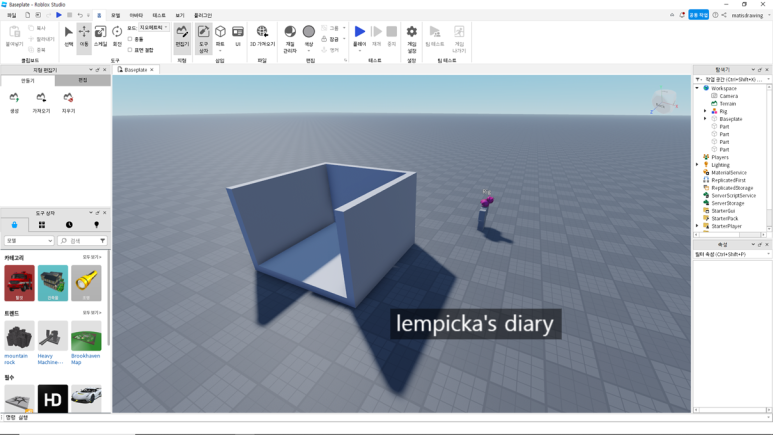The image size is (773, 435).
Task: Switch to the Model ribbon tab
Action: click(115, 15)
